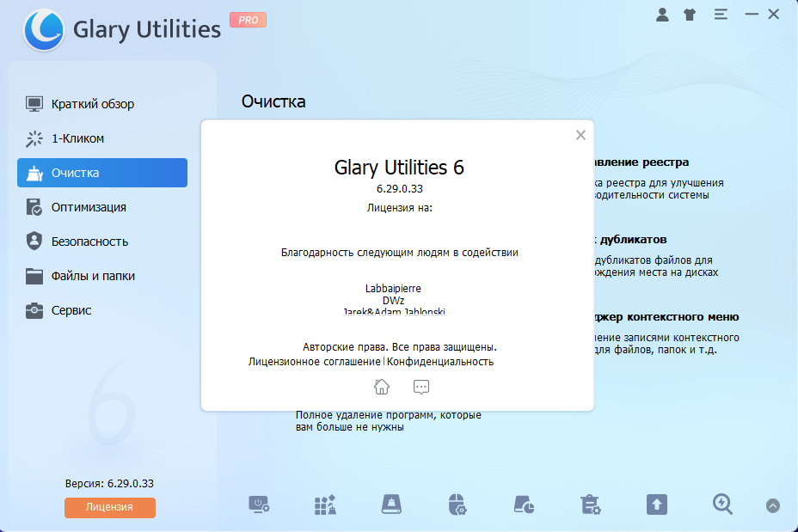The image size is (798, 532).
Task: Select the 1-Кликом tab
Action: (102, 138)
